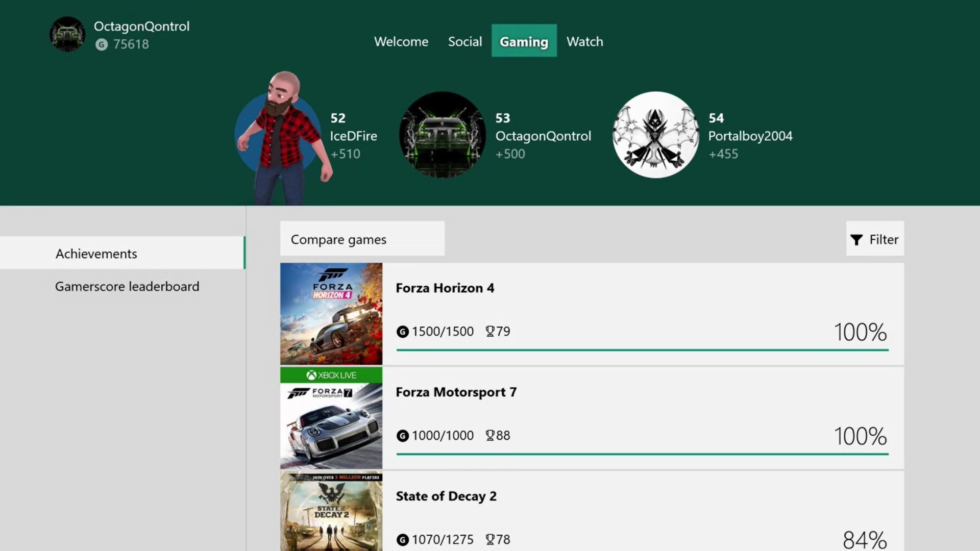
Task: Click the 75618 gamerscore total
Action: coord(131,44)
